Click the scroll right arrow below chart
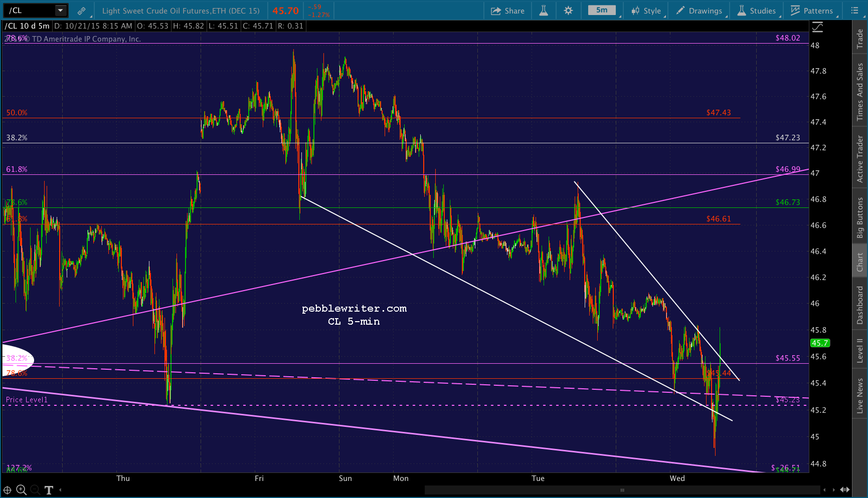This screenshot has height=498, width=868. [834, 490]
